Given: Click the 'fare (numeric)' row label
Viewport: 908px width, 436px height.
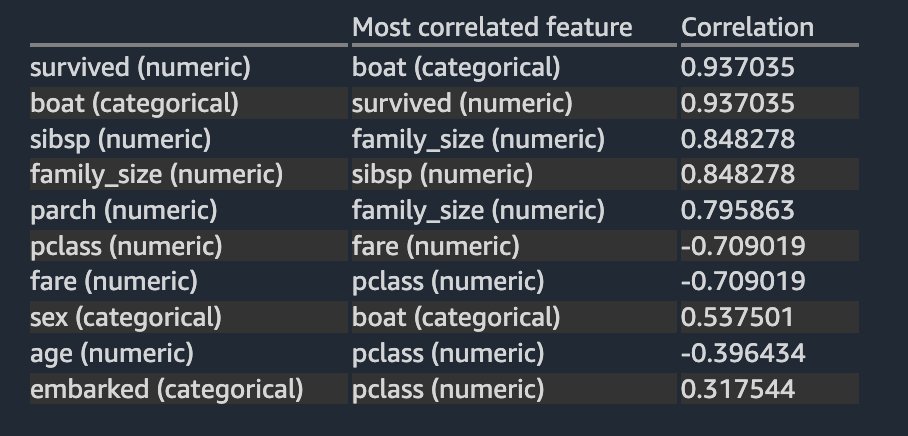Looking at the screenshot, I should coord(114,281).
